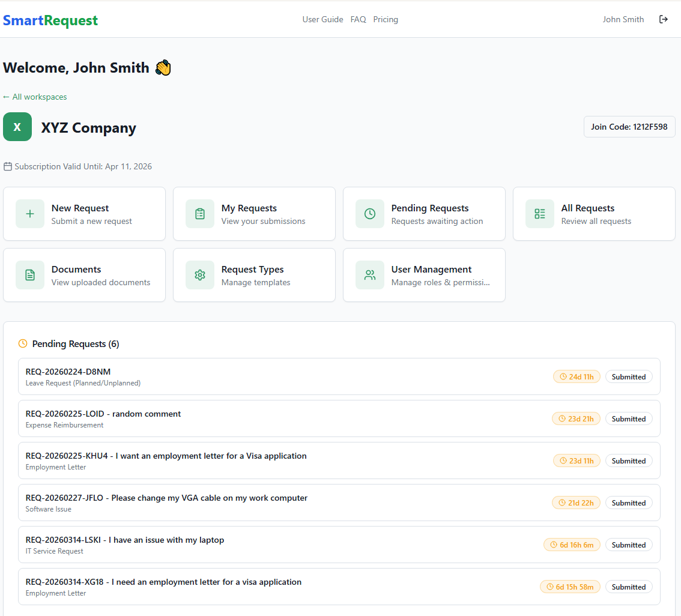Click the plus icon on New Request card
Viewport: 681px width, 616px height.
(x=30, y=214)
